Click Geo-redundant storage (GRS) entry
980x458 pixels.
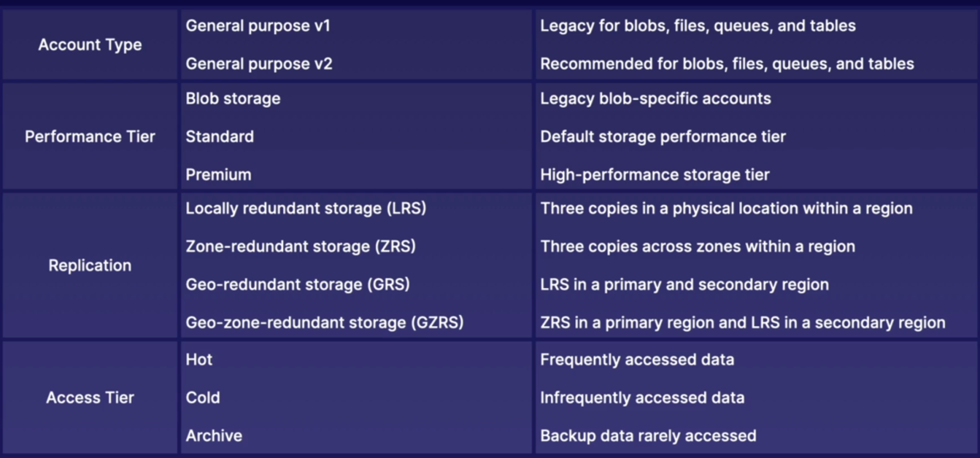tap(297, 284)
